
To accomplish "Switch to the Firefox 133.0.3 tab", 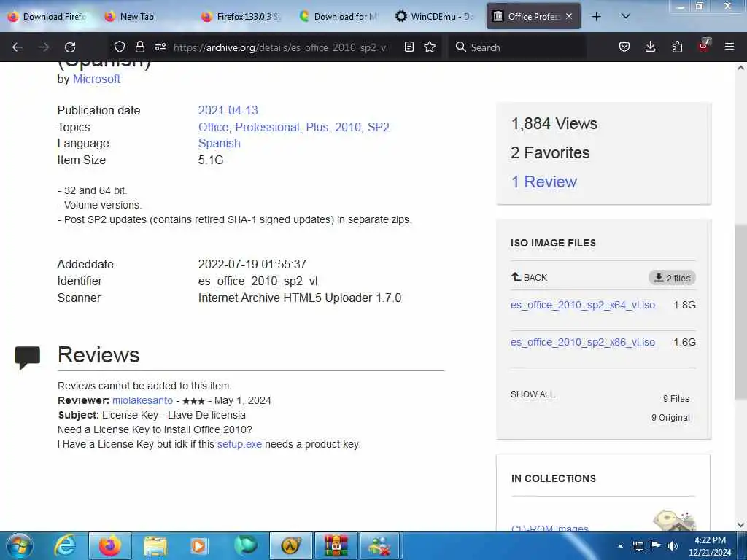I will click(241, 17).
